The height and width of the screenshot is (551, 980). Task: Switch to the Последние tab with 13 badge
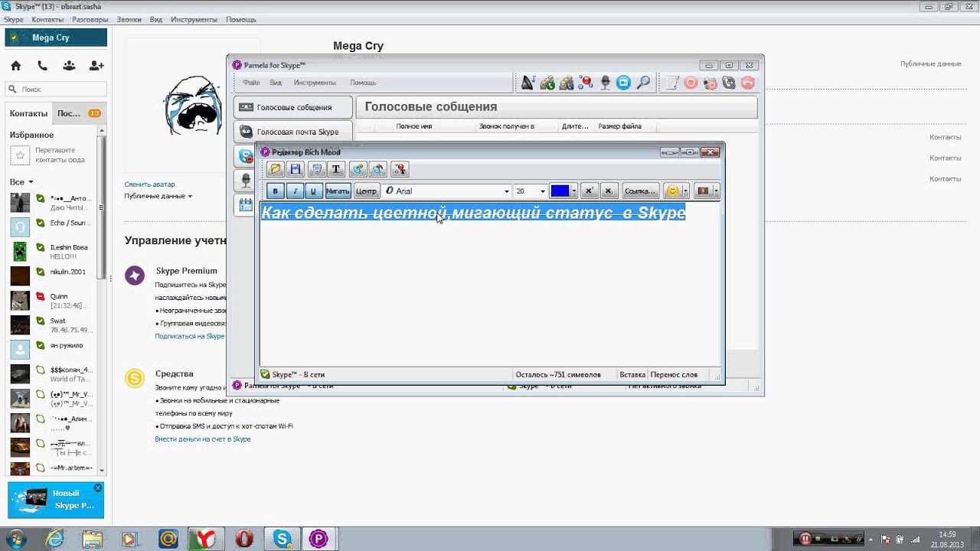79,113
